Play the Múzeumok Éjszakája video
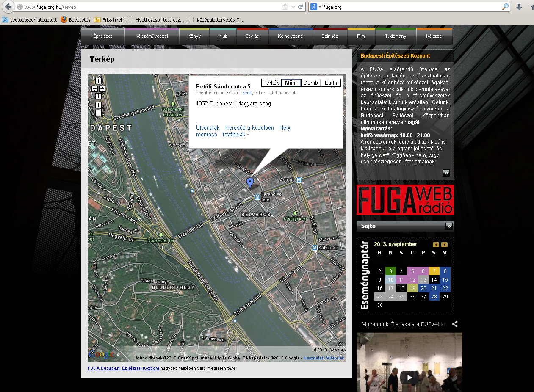 point(409,377)
